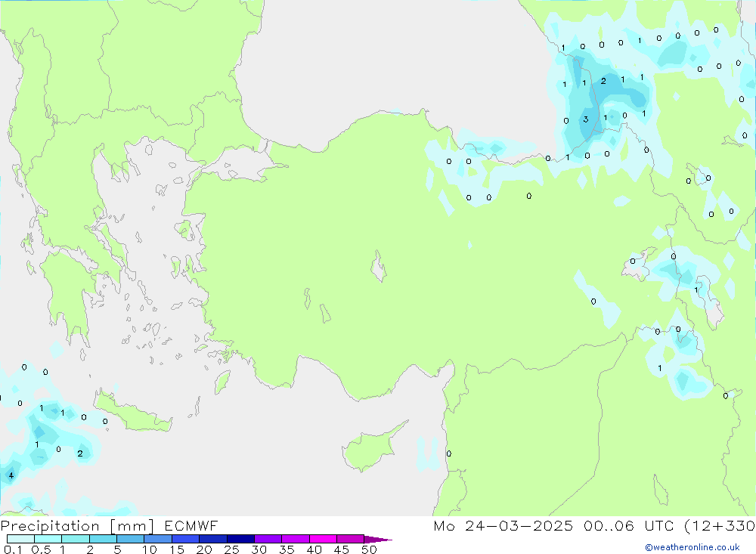
Task: Click legend label '50'
Action: [x=369, y=549]
